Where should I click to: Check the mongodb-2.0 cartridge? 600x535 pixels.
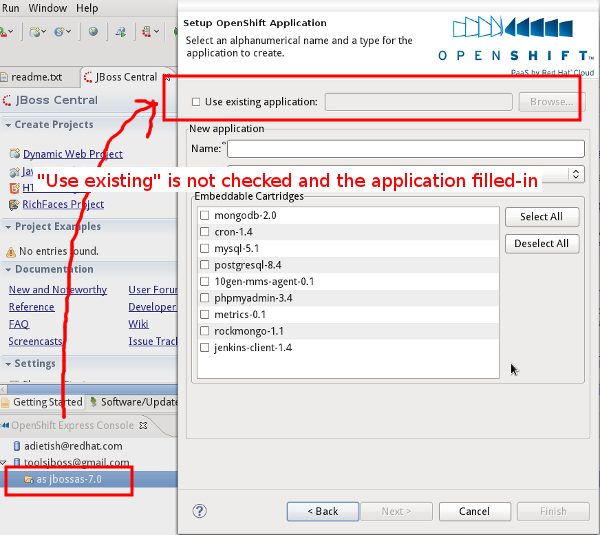click(205, 215)
